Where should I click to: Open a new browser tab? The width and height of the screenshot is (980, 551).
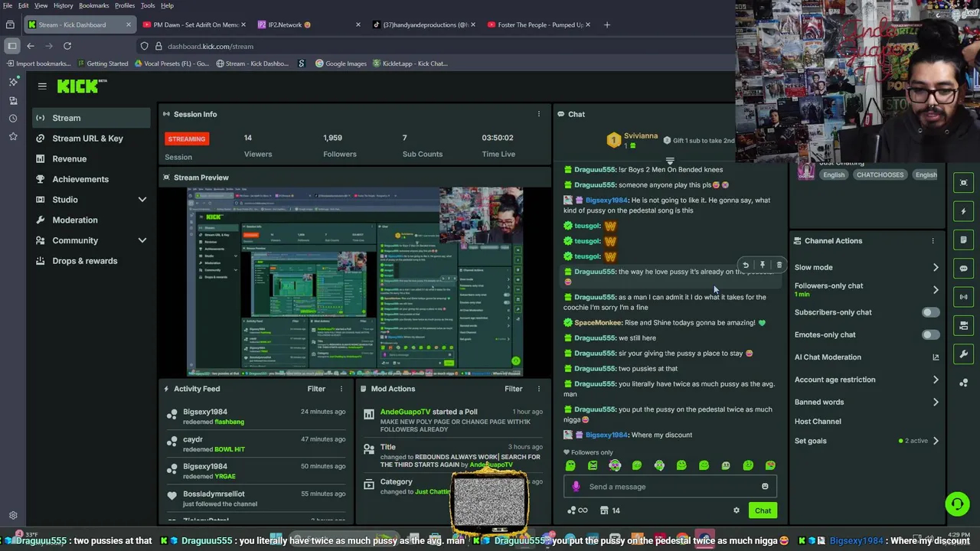607,24
